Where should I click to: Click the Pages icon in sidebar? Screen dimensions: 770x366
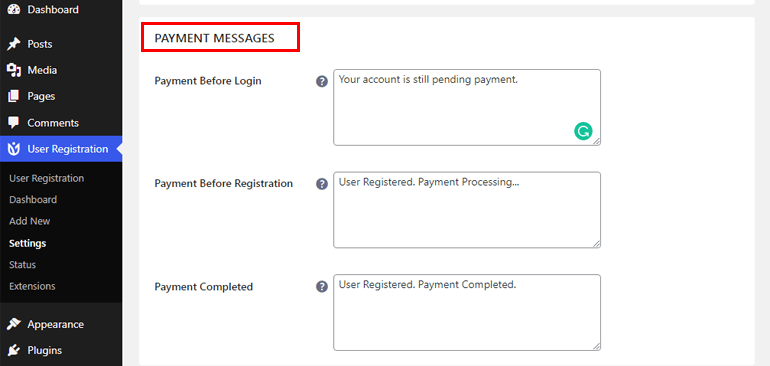click(14, 96)
